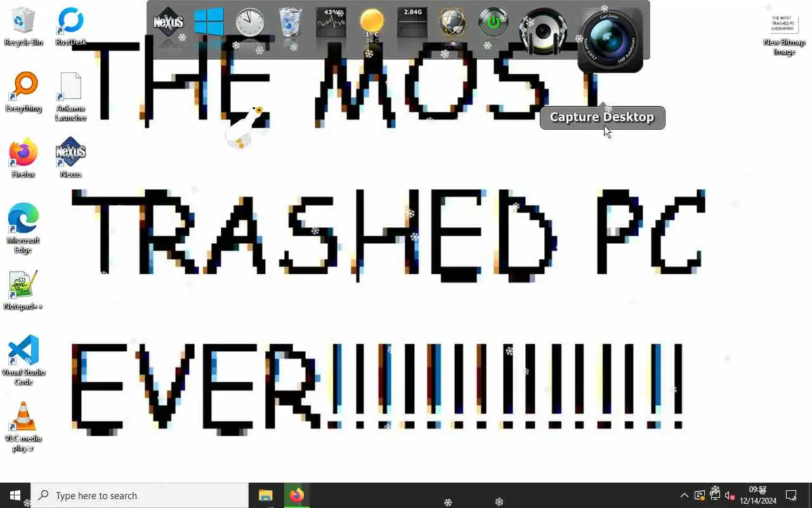The width and height of the screenshot is (812, 508).
Task: Open the globe network icon in the dock
Action: click(453, 23)
